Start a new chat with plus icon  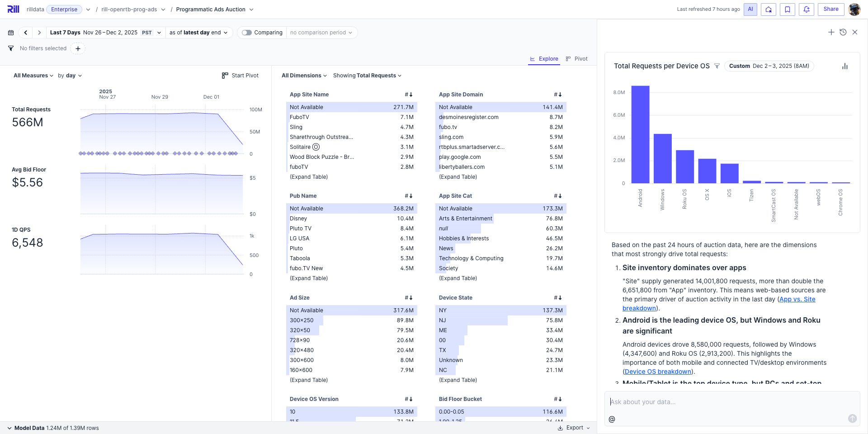click(831, 32)
